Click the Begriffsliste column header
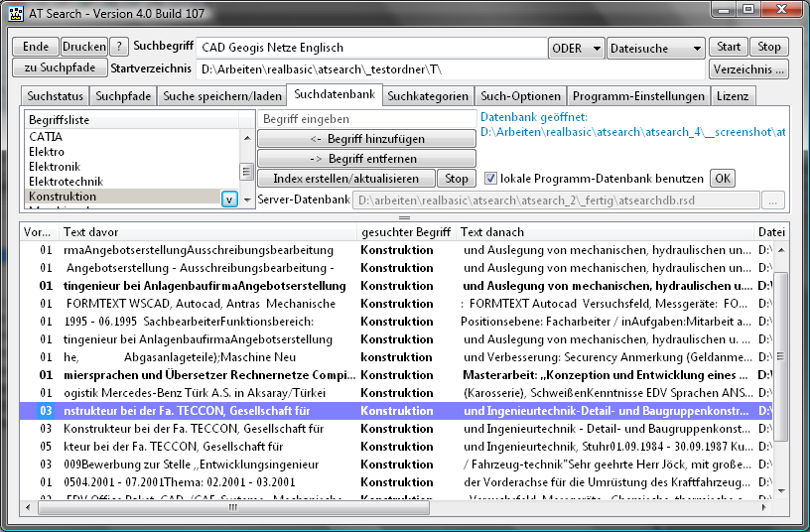The height and width of the screenshot is (532, 810). [132, 120]
